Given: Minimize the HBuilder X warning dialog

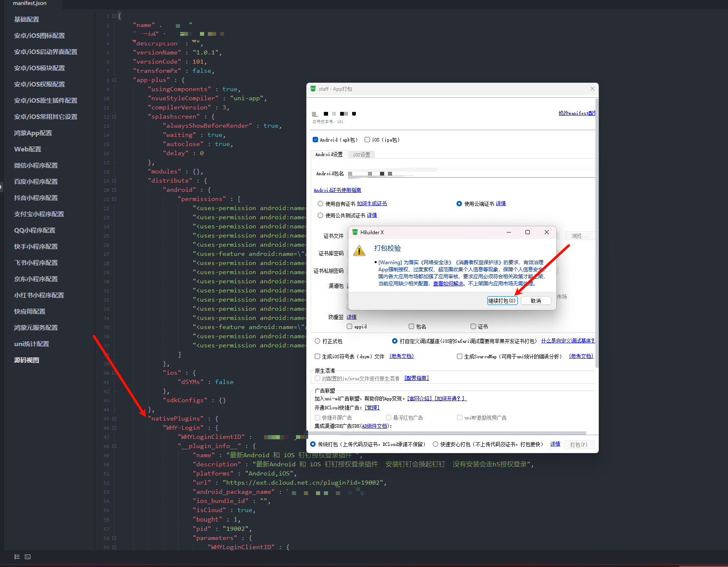Looking at the screenshot, I should pyautogui.click(x=508, y=232).
